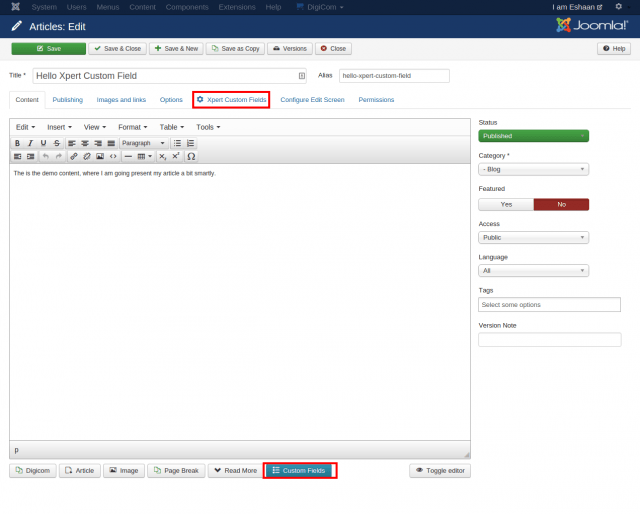
Task: Open Components top menu
Action: 187,7
